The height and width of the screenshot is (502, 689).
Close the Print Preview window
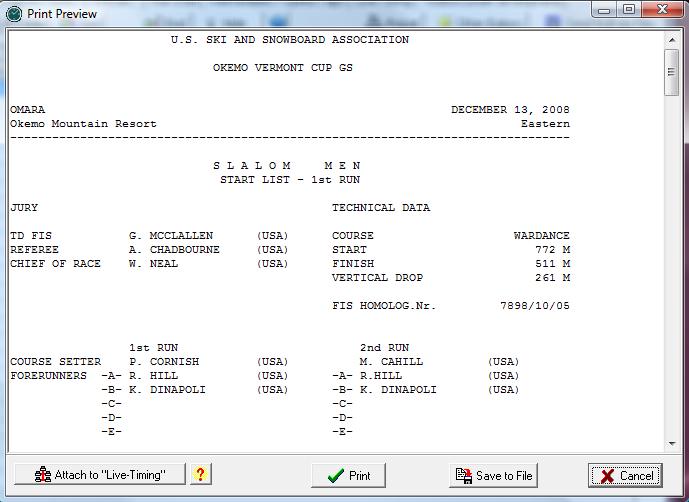click(x=662, y=10)
